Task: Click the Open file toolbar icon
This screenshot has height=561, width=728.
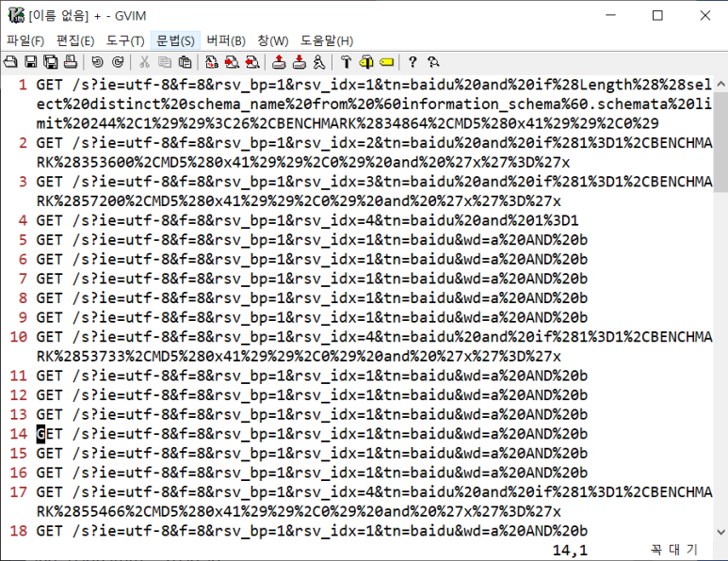Action: tap(10, 62)
